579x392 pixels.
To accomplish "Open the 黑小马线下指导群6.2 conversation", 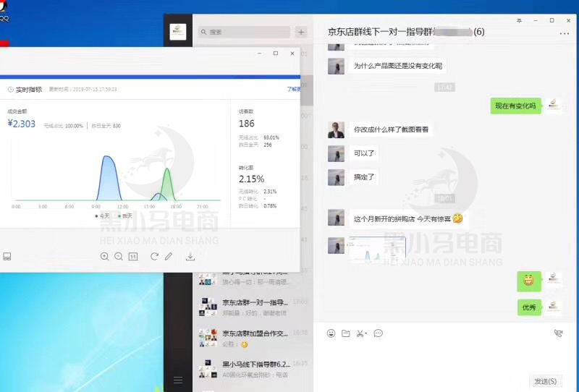I will tap(253, 369).
